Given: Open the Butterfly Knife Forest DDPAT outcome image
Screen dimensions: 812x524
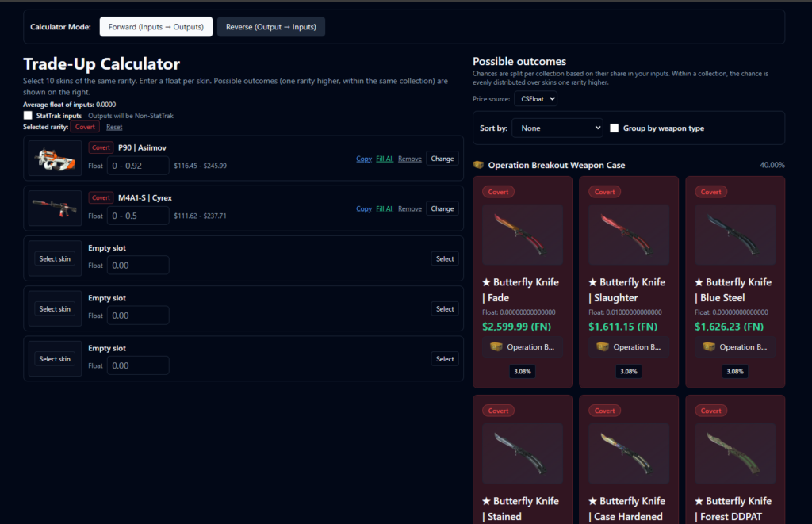Looking at the screenshot, I should [734, 453].
